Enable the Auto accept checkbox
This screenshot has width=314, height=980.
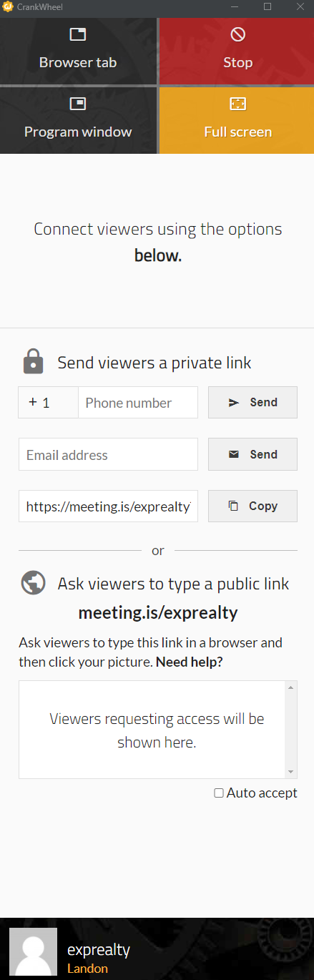219,793
